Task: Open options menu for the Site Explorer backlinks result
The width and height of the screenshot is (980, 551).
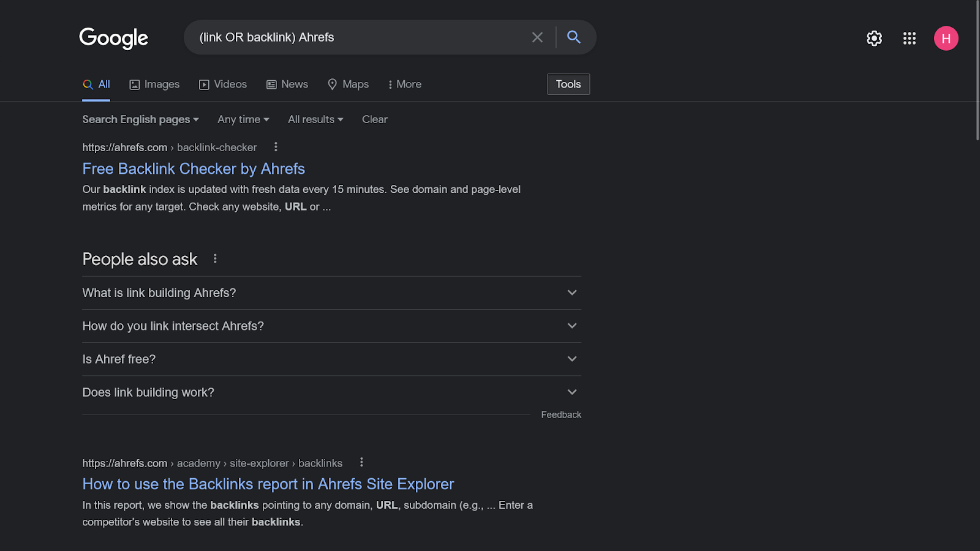Action: click(361, 462)
